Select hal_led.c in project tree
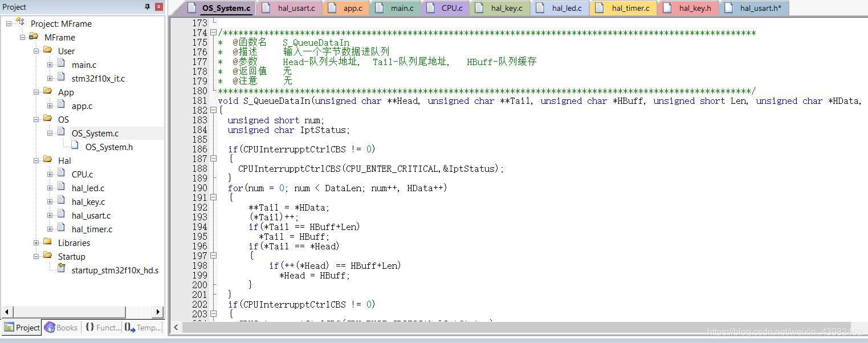868x343 pixels. 88,188
